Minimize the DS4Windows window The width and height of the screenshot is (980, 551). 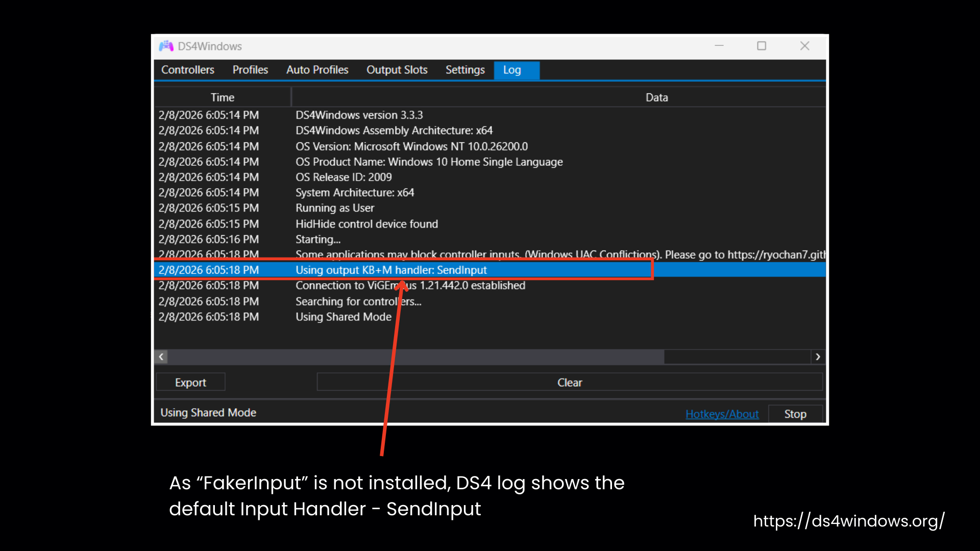point(719,46)
